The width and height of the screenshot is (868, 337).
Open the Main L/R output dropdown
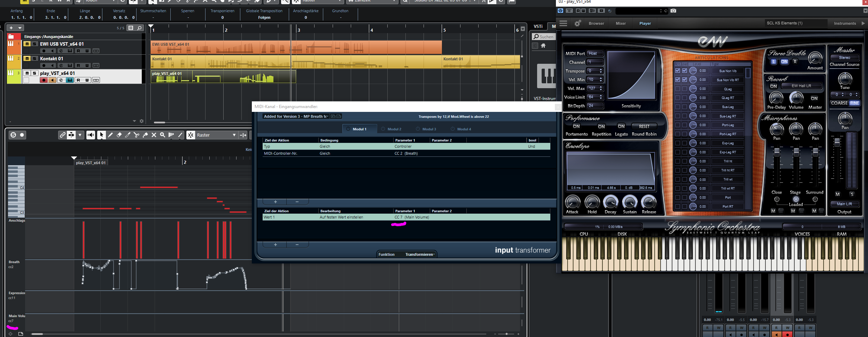coord(844,204)
